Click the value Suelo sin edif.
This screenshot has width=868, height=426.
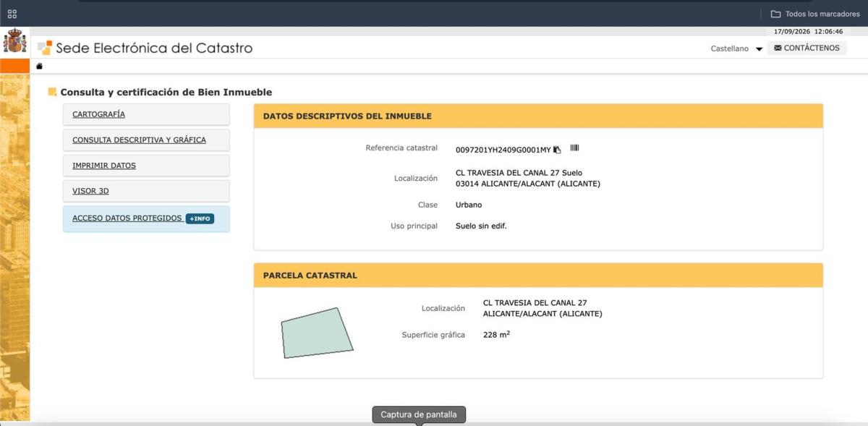(481, 226)
